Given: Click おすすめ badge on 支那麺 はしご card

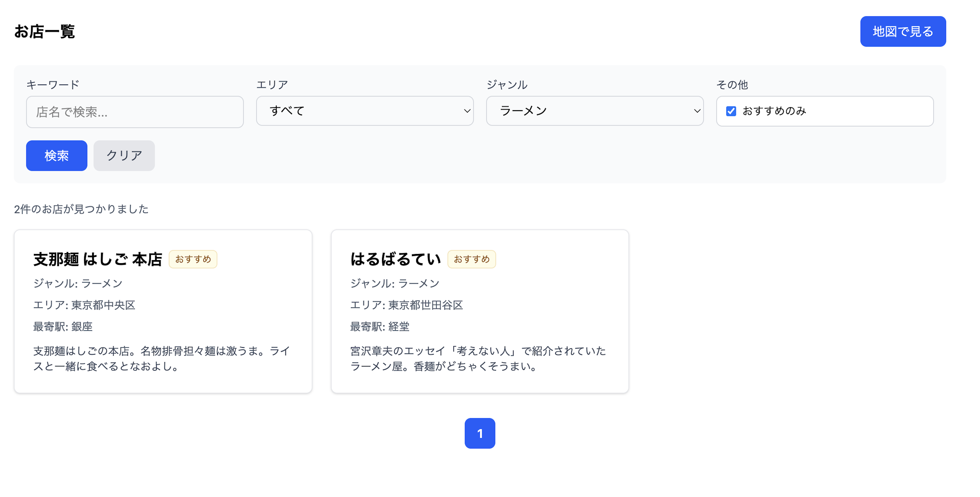Looking at the screenshot, I should click(x=193, y=259).
